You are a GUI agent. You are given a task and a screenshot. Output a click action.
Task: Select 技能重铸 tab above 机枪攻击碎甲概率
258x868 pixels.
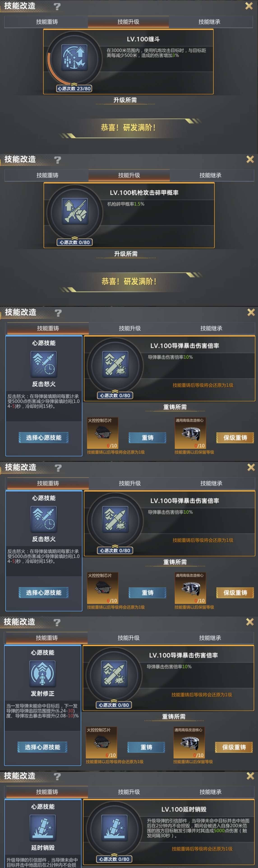[47, 175]
